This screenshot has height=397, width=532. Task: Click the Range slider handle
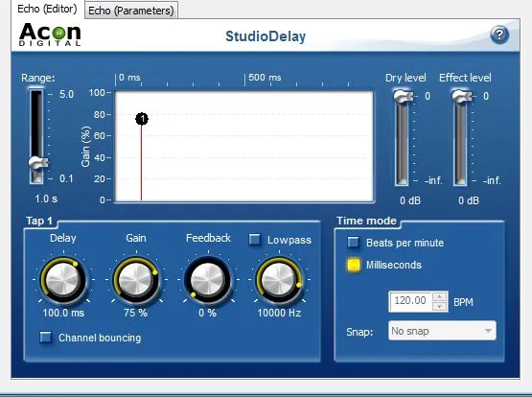(38, 163)
